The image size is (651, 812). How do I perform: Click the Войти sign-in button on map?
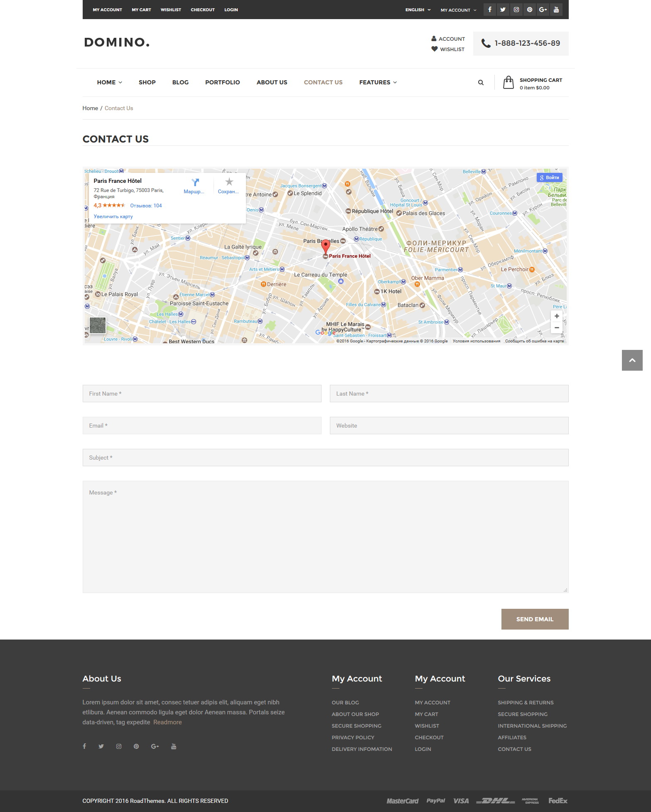point(549,177)
